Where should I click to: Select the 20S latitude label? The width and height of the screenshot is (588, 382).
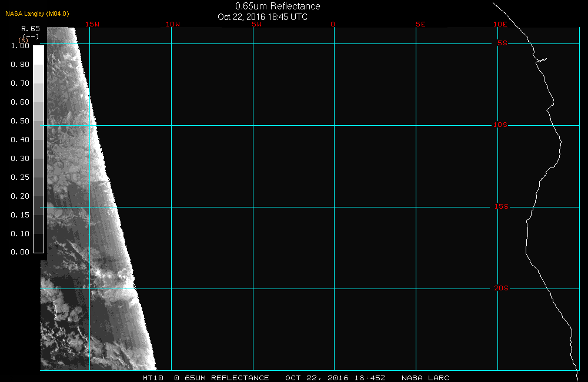tap(500, 289)
